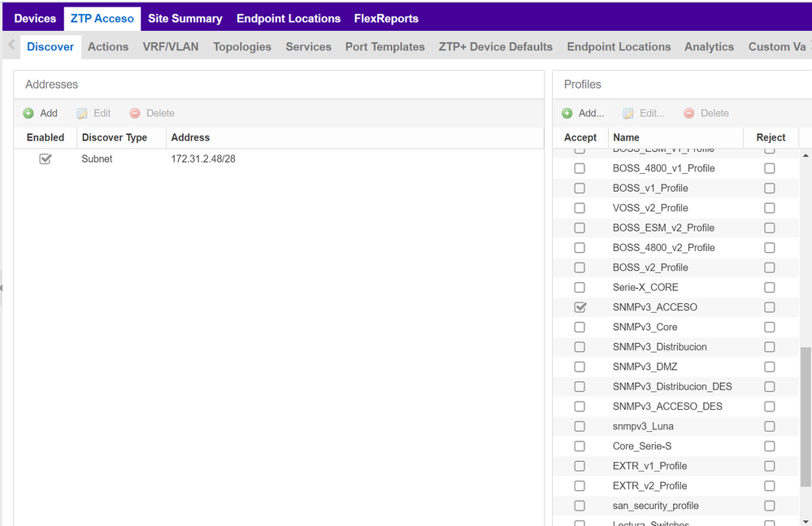Open the VRF/VLAN tab

(x=171, y=47)
